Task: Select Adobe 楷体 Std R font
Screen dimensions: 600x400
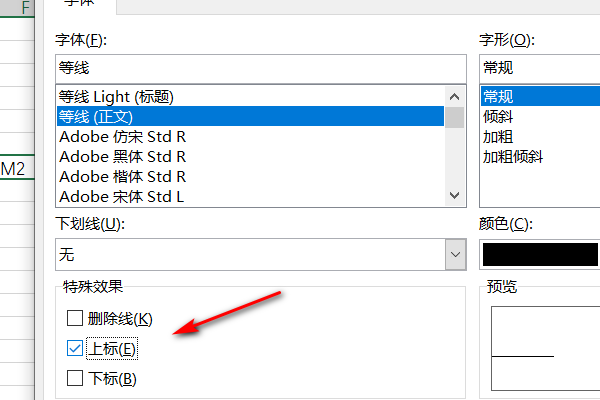Action: point(251,176)
